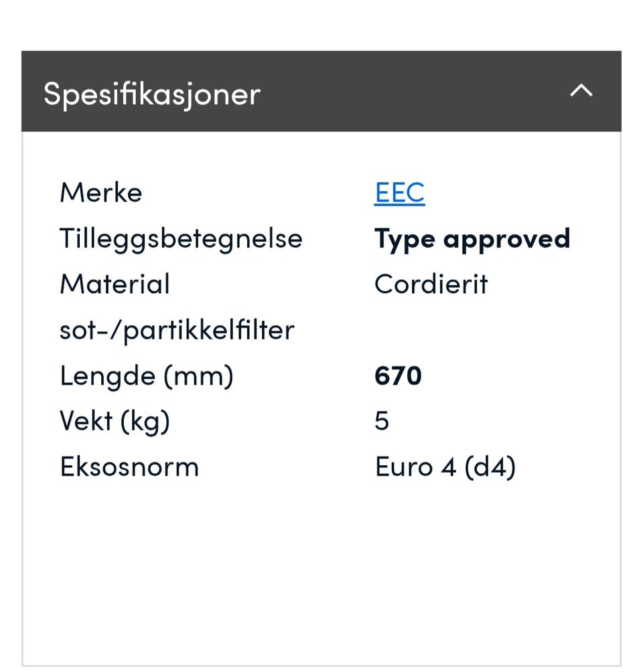Click the Cordierit material value
The image size is (643, 672).
click(x=431, y=284)
